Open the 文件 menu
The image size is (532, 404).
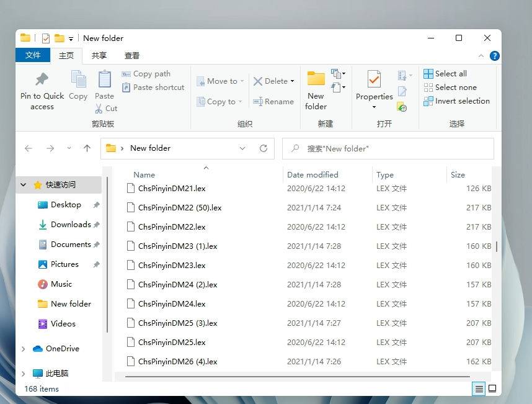click(x=33, y=55)
